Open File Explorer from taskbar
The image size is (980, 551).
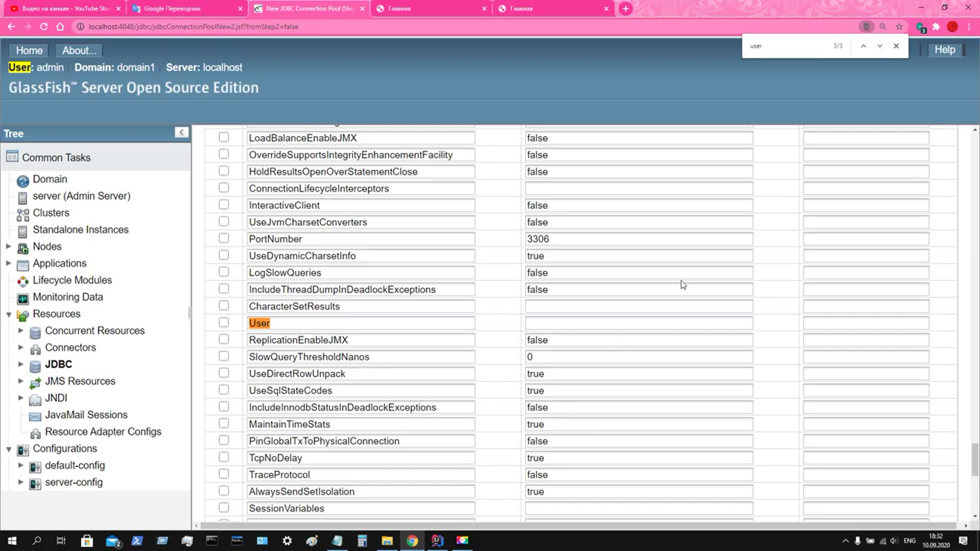pos(387,540)
